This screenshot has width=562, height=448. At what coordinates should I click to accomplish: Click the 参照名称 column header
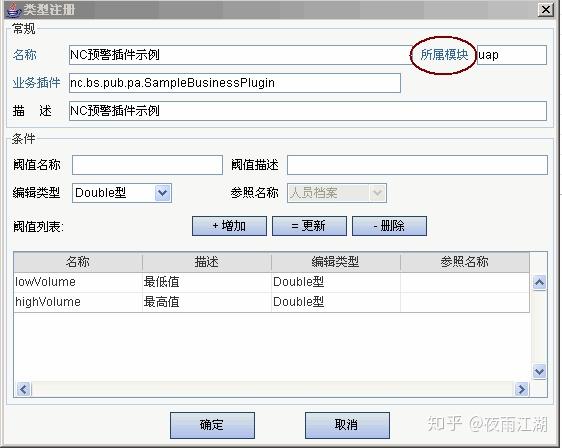point(465,262)
